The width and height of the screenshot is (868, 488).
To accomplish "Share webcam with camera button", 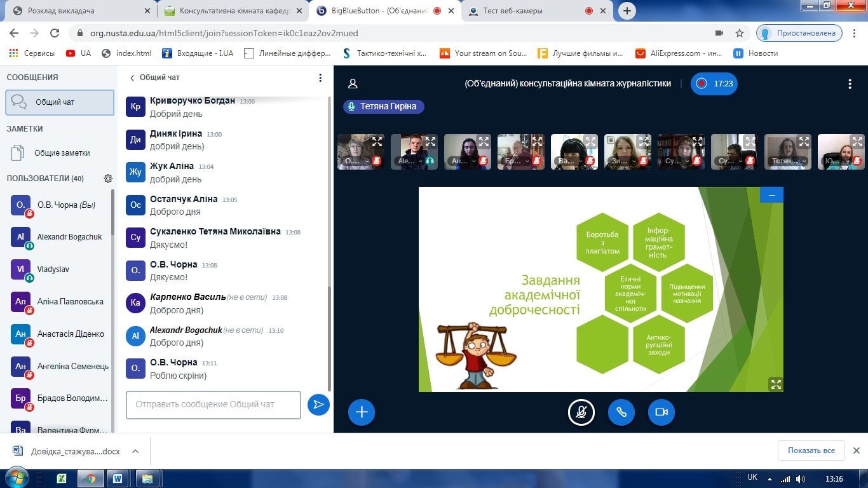I will 661,412.
